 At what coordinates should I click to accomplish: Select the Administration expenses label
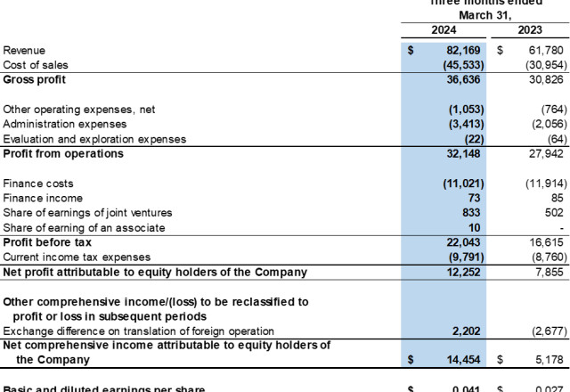[65, 124]
